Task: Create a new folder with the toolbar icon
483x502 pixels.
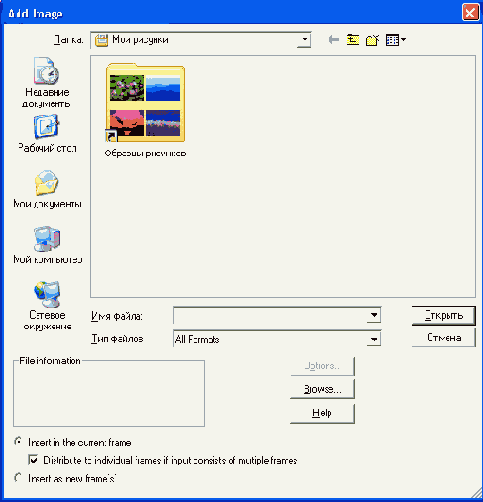Action: tap(373, 40)
